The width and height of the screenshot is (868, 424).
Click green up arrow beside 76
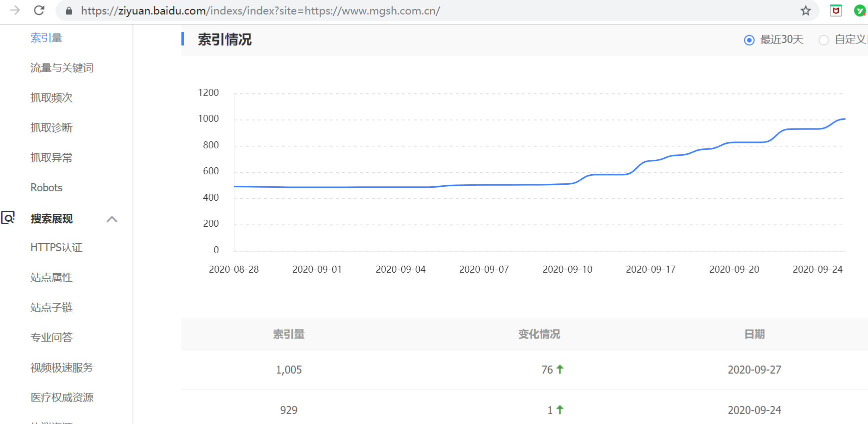(x=560, y=369)
